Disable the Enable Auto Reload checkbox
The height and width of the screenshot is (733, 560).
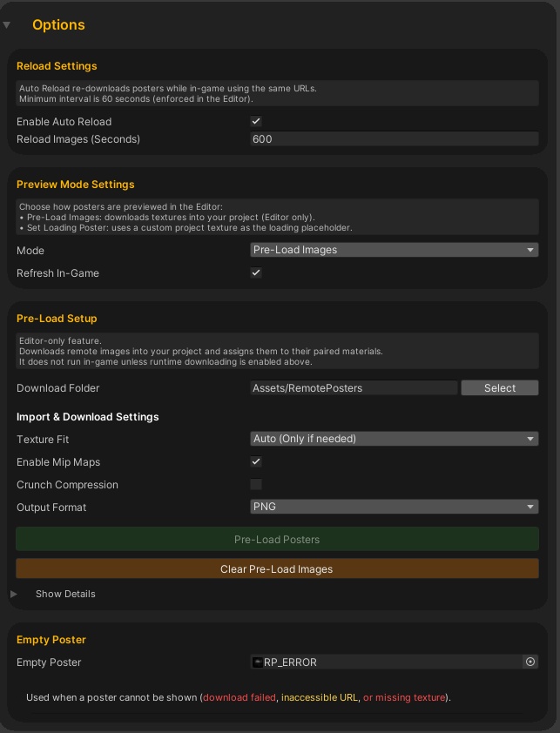256,121
